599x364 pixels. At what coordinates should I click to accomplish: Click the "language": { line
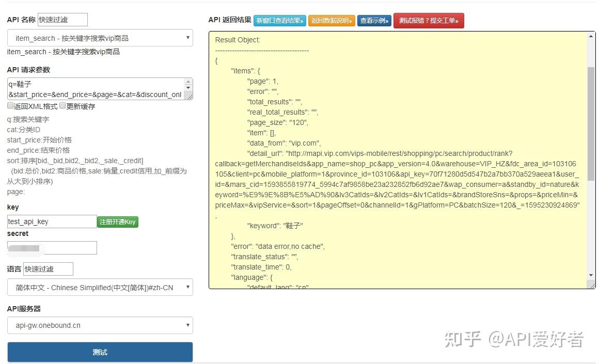252,277
